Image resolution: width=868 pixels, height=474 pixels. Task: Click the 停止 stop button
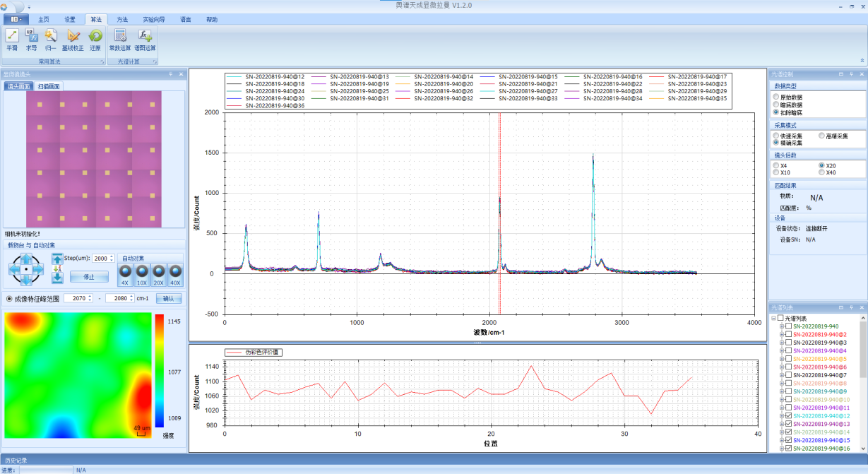pos(89,277)
